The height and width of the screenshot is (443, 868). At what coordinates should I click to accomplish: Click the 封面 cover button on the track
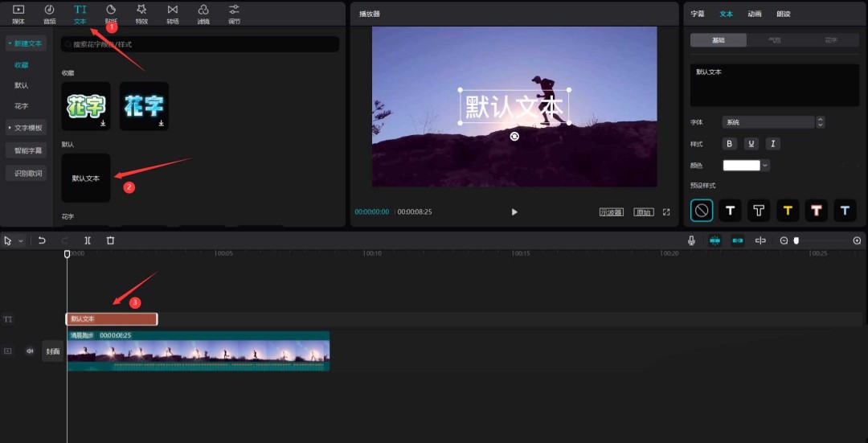coord(53,351)
